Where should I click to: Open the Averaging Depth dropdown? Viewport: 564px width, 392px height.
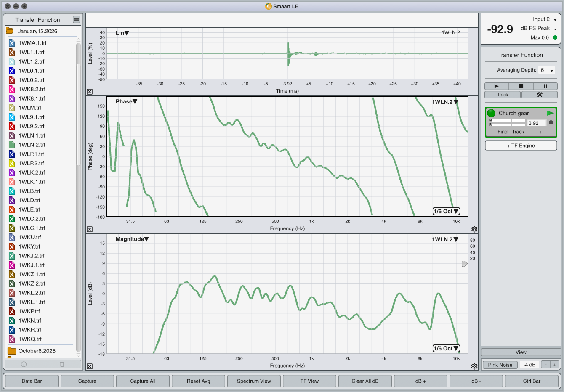[547, 70]
